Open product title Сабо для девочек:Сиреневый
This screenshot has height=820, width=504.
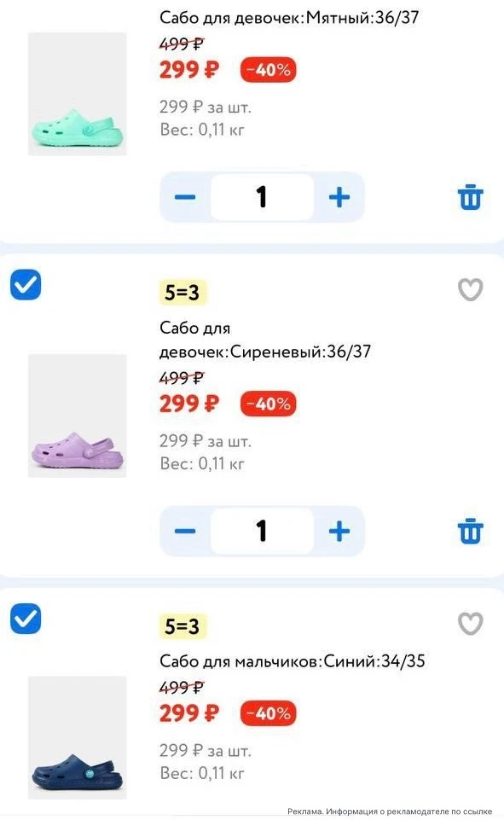[x=265, y=340]
